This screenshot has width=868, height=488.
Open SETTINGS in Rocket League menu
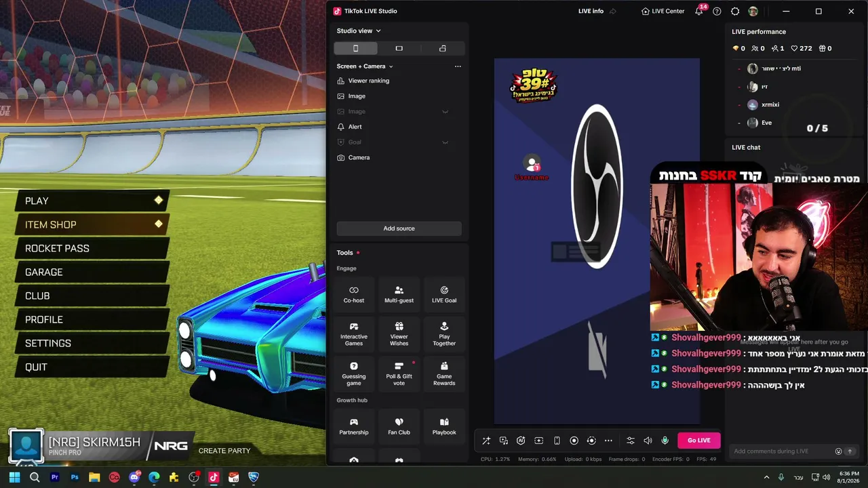pos(92,343)
